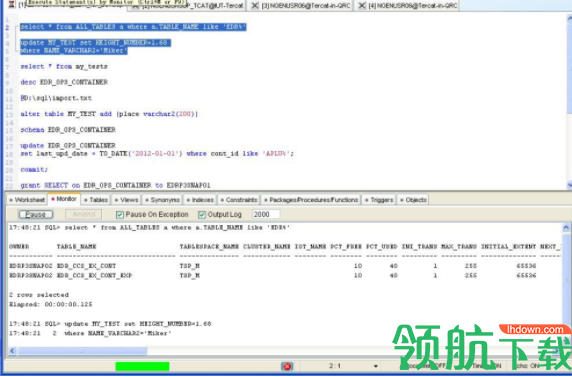Screen dimensions: 572x377
Task: Click the Pause button
Action: pos(36,215)
